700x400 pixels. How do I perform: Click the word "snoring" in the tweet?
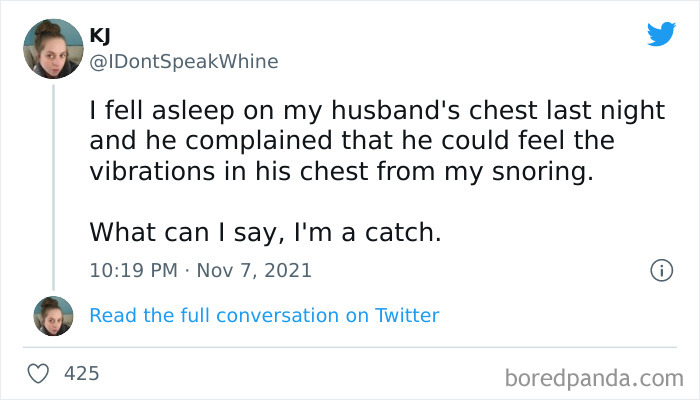548,170
